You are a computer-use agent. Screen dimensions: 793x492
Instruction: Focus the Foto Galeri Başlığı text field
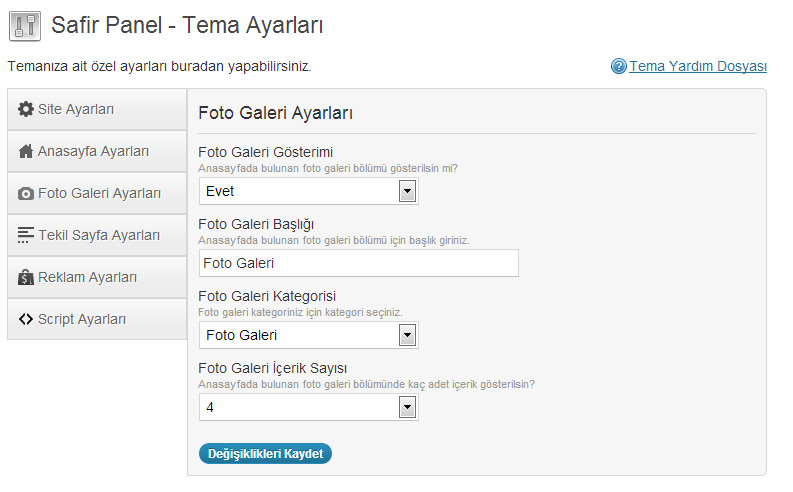[359, 263]
